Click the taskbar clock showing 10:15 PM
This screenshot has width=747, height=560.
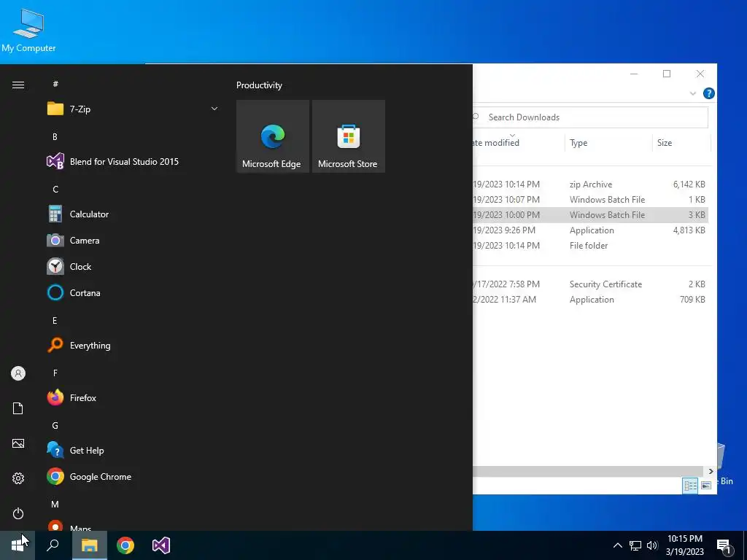click(684, 545)
